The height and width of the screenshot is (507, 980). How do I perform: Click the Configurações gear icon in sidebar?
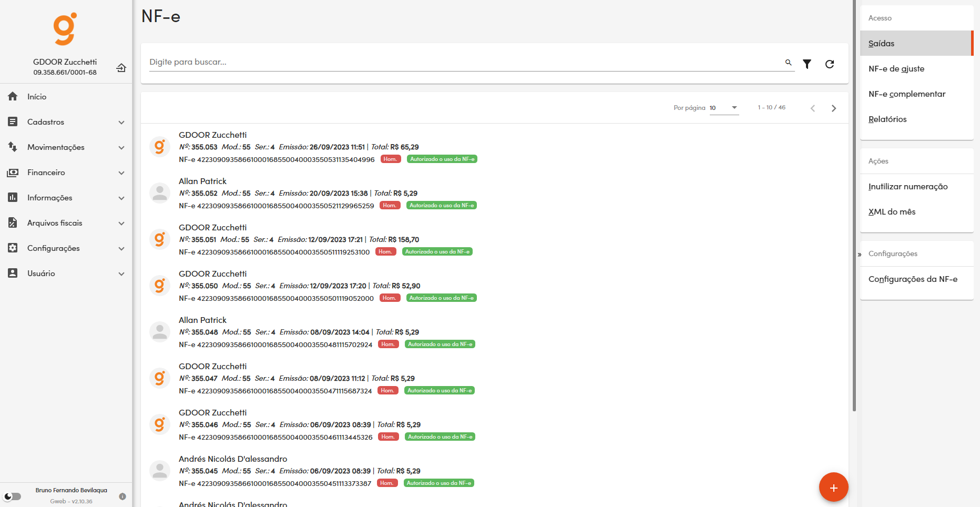tap(13, 248)
